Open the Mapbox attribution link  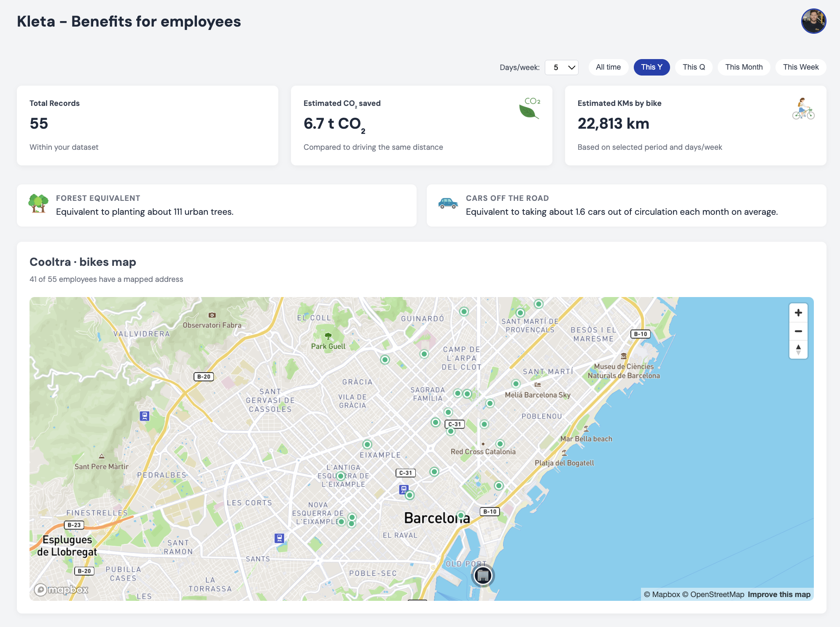click(x=662, y=595)
